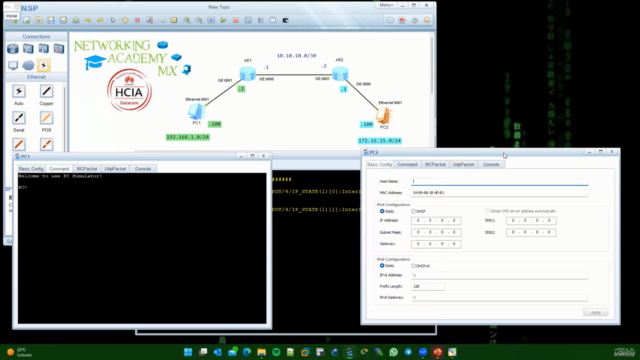The image size is (640, 360).
Task: Select the Firewall device category
Action: [59, 49]
